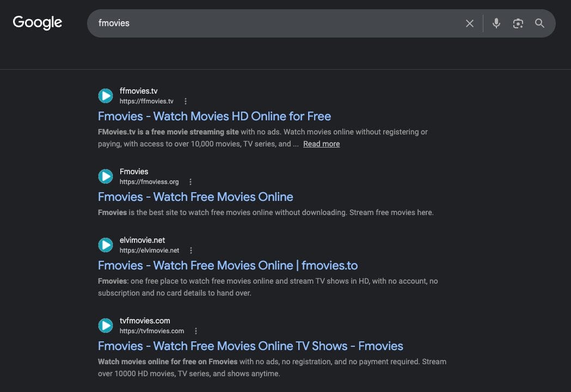Open 'Fmovies - Watch Free Movies Online' result
This screenshot has width=571, height=392.
click(x=195, y=197)
